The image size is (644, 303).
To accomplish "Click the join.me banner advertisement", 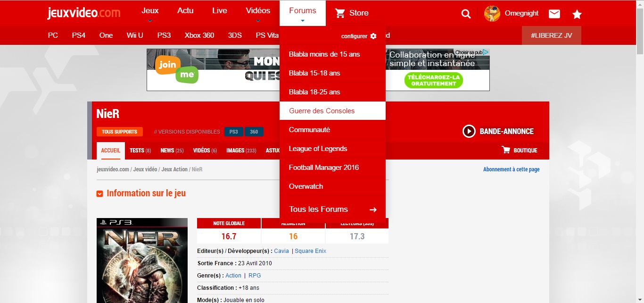I will click(213, 70).
